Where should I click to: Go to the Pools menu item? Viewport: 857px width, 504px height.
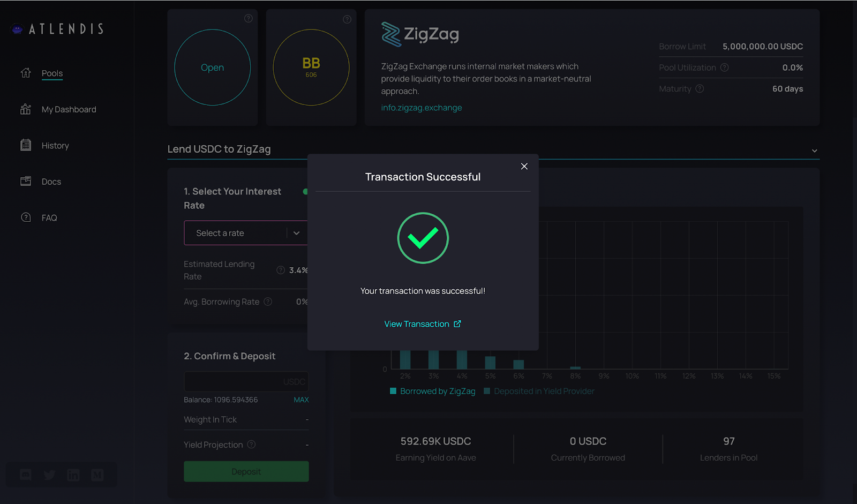click(x=52, y=73)
